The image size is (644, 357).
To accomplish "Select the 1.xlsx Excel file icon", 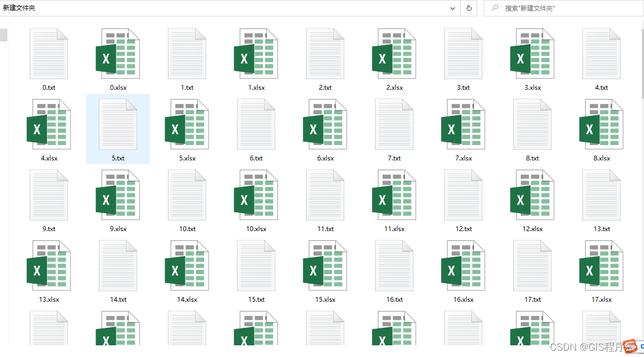I will pyautogui.click(x=256, y=54).
